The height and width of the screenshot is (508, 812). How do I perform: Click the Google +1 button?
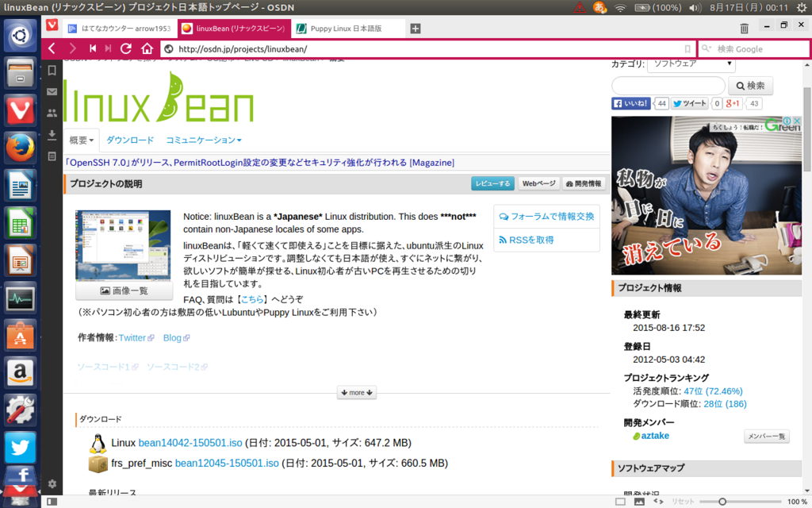(x=733, y=103)
